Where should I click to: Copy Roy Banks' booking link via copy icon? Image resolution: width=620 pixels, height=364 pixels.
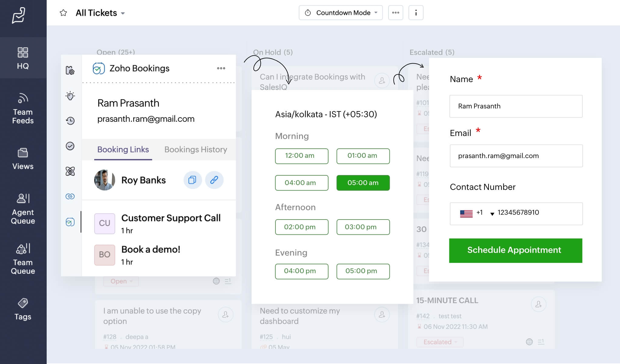click(193, 180)
